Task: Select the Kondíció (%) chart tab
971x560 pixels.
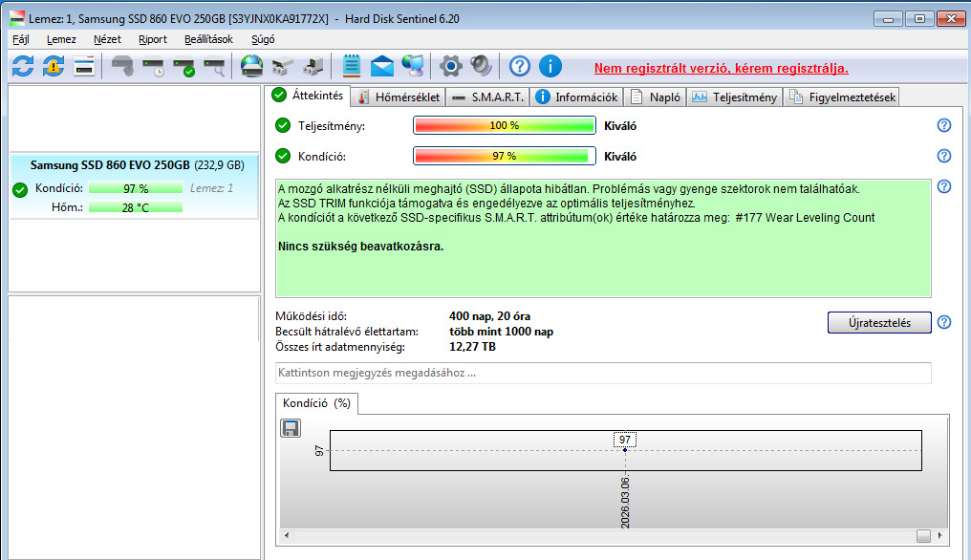Action: click(x=316, y=403)
